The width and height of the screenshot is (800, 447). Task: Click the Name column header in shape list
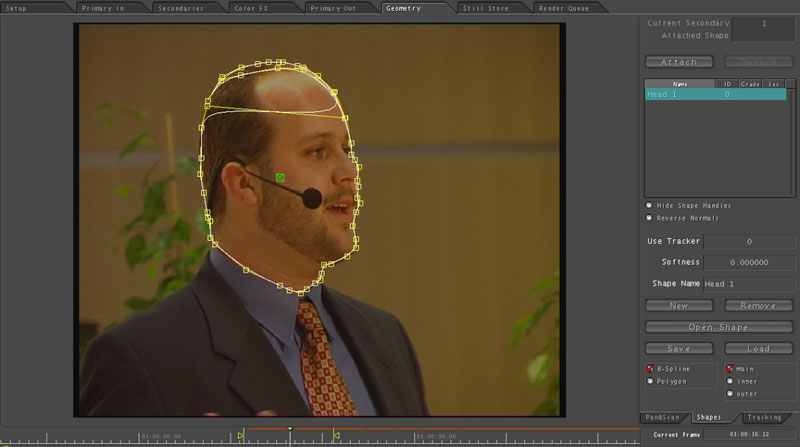point(680,84)
